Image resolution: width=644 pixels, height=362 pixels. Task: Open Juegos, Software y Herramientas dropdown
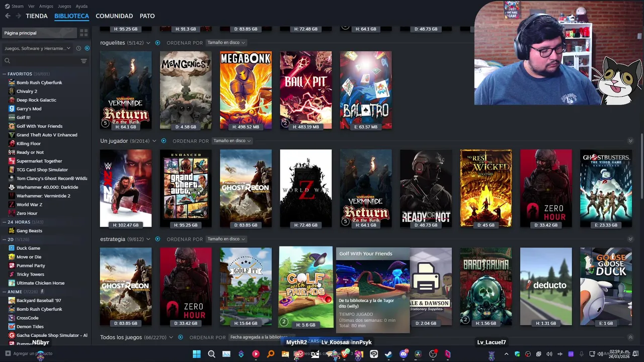click(38, 48)
